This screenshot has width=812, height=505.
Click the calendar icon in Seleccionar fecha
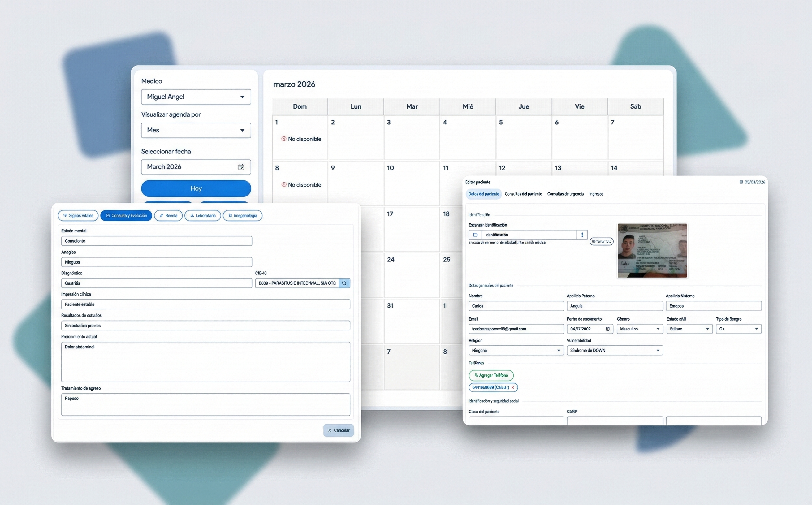(x=241, y=167)
